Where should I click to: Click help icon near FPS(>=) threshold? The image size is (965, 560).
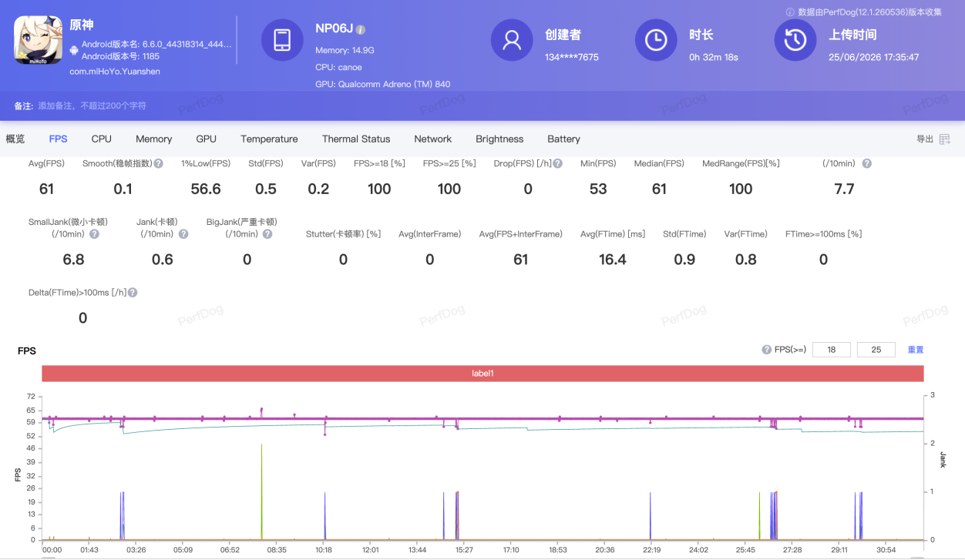point(766,350)
